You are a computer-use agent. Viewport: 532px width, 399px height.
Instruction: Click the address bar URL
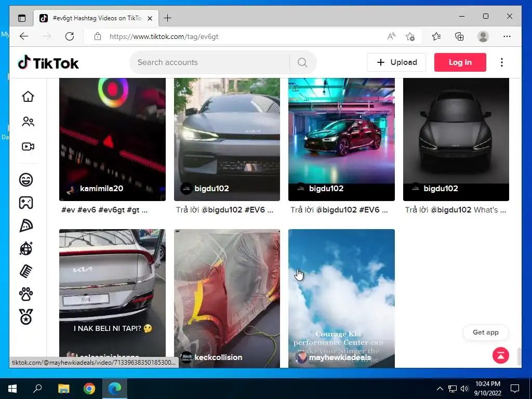pos(164,36)
